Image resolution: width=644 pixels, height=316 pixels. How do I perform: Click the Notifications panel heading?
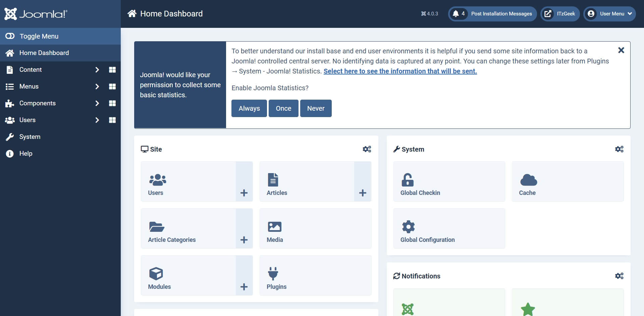click(x=417, y=276)
